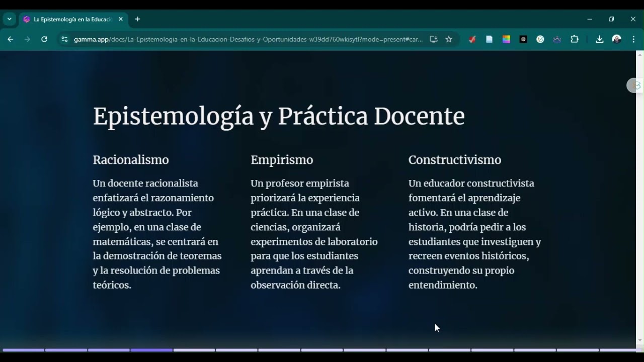Click the highlighted current slide progress segment
The image size is (644, 362).
click(x=151, y=350)
